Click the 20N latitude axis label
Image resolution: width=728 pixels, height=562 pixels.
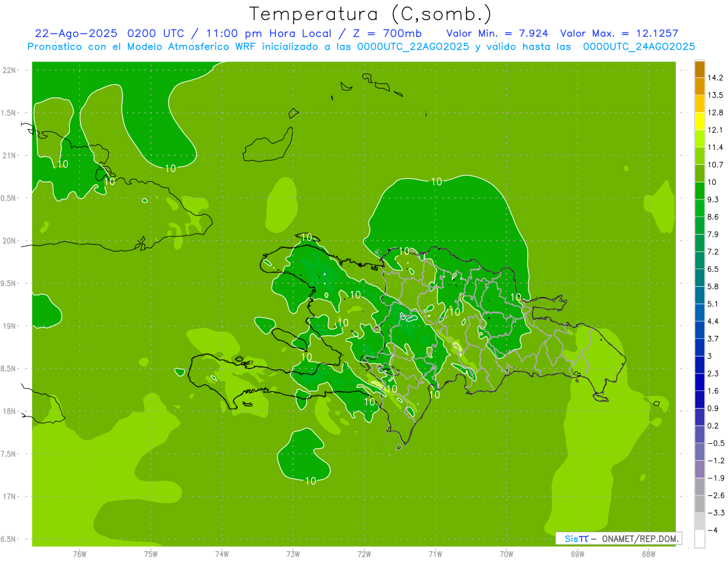pos(9,241)
